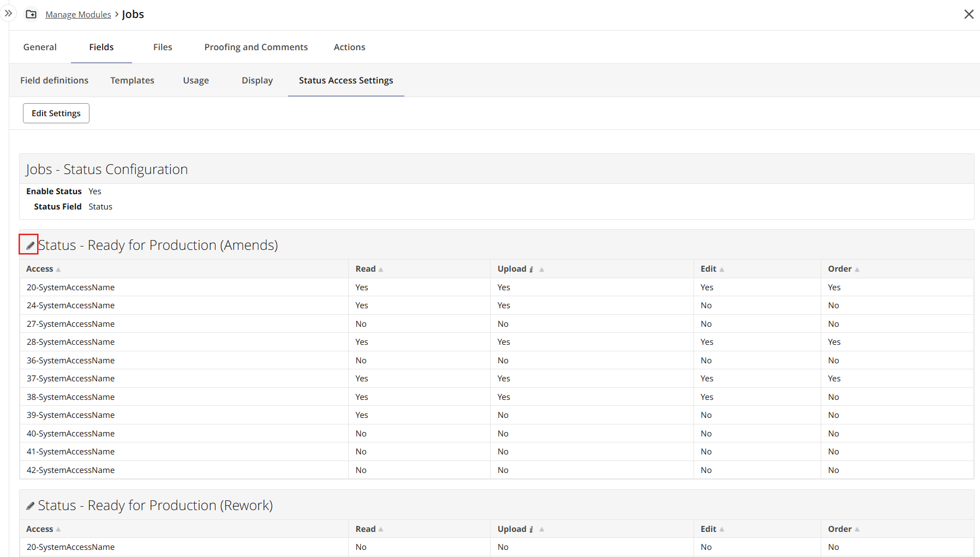
Task: Click the 28-SystemAccessName row label
Action: pos(70,342)
